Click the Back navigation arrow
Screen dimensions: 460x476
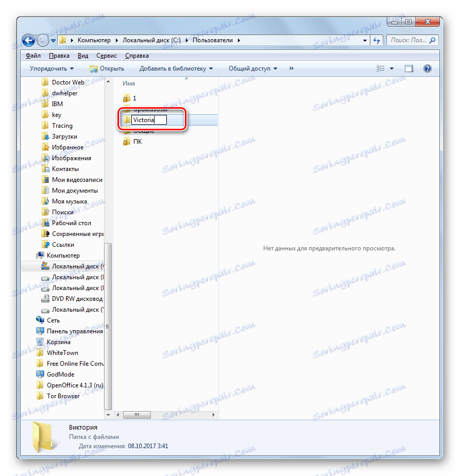tap(29, 40)
